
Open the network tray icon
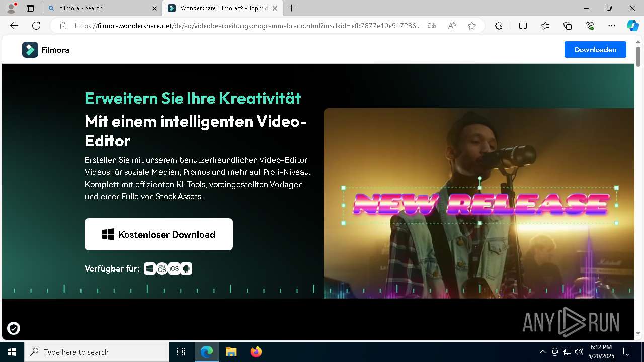tap(567, 352)
